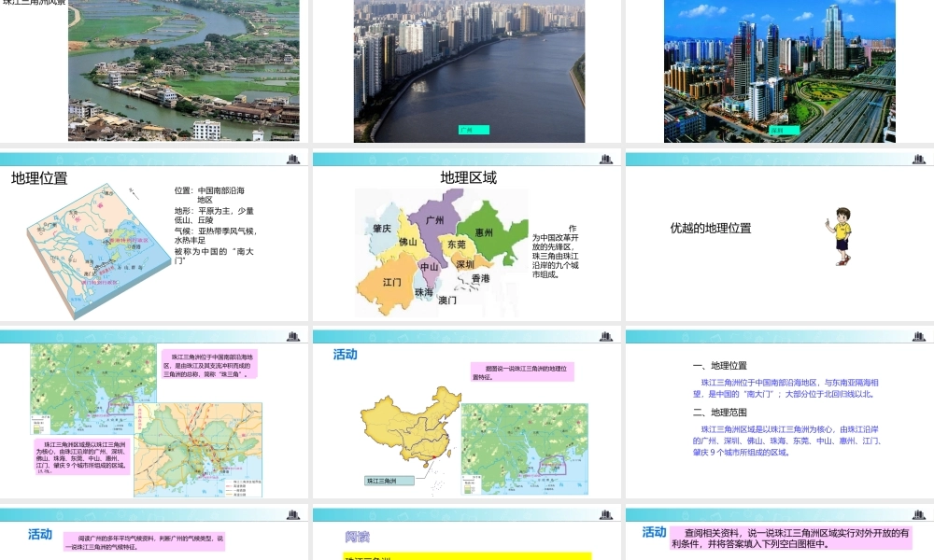Click the blue paragraph listing 广州、深圳、佛山 cities
The width and height of the screenshot is (934, 560).
tap(787, 441)
